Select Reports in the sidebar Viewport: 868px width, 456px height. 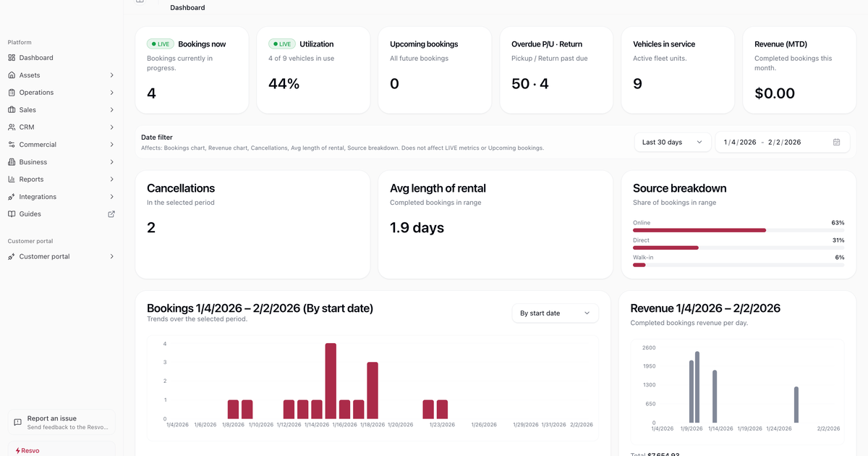pos(31,180)
